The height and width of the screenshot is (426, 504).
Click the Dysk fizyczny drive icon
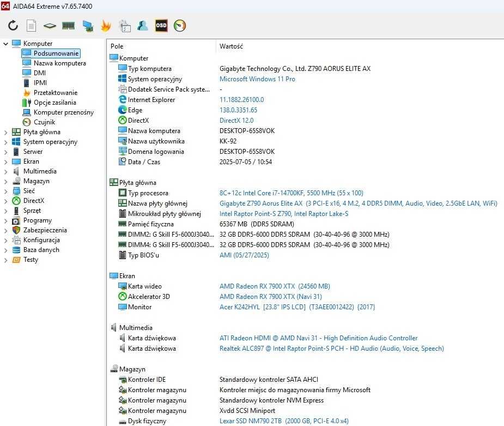[x=122, y=422]
